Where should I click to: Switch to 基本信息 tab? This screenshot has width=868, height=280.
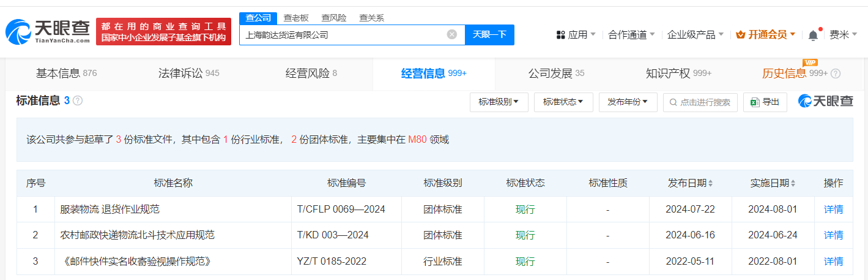67,74
